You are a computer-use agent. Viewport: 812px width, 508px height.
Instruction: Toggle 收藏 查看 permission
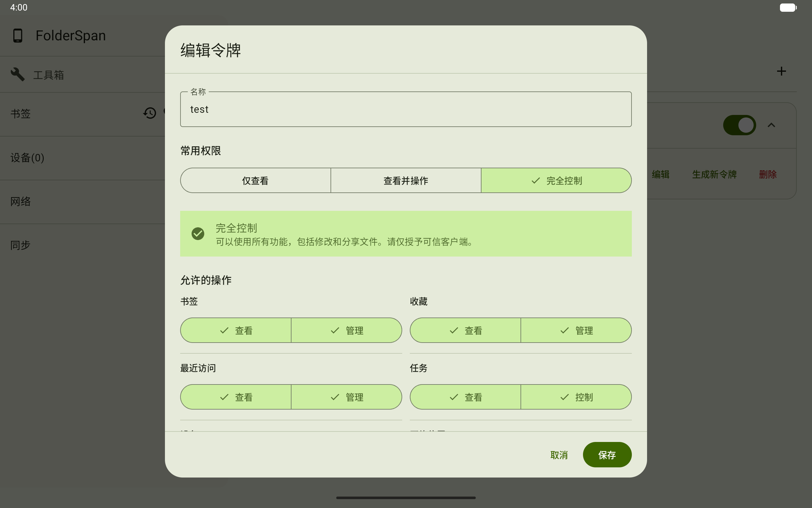click(465, 330)
